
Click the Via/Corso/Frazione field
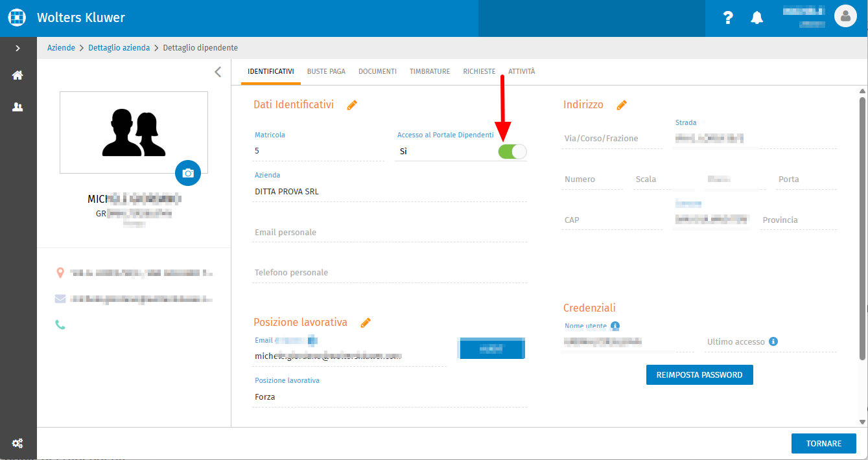coord(613,139)
